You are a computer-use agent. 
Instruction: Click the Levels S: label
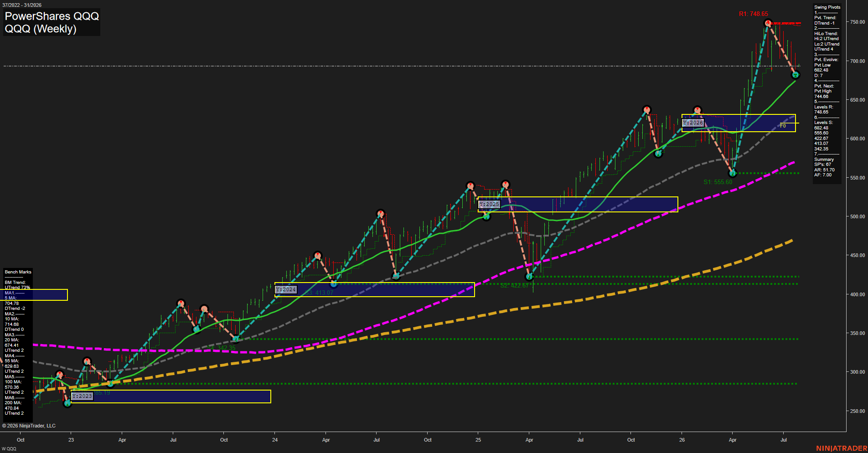point(823,123)
